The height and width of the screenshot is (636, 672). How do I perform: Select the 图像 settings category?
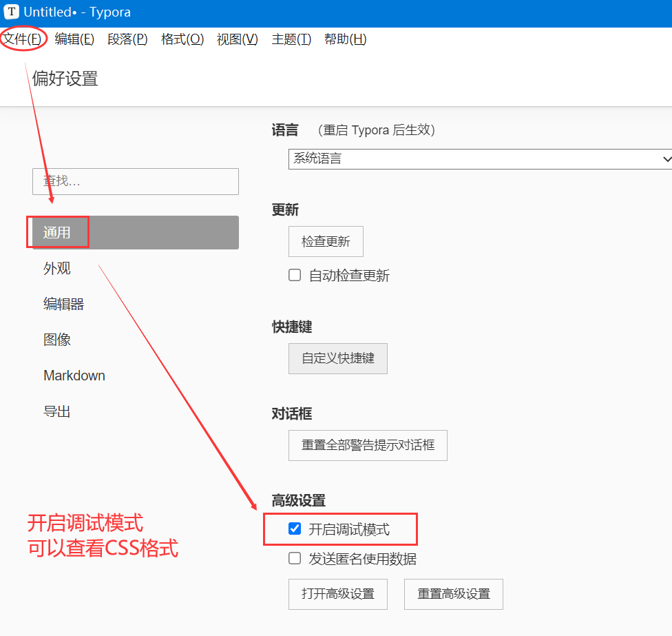pyautogui.click(x=56, y=340)
